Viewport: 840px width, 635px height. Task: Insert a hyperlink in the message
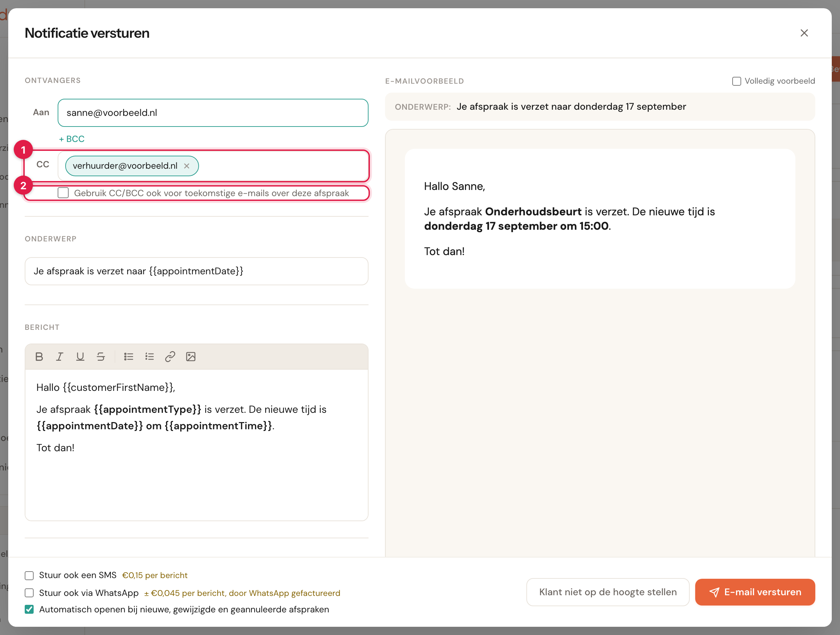[x=170, y=356]
